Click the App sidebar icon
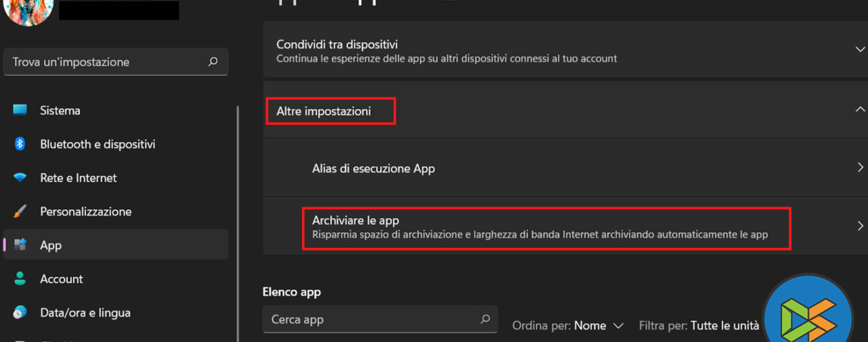The height and width of the screenshot is (342, 868). (20, 245)
